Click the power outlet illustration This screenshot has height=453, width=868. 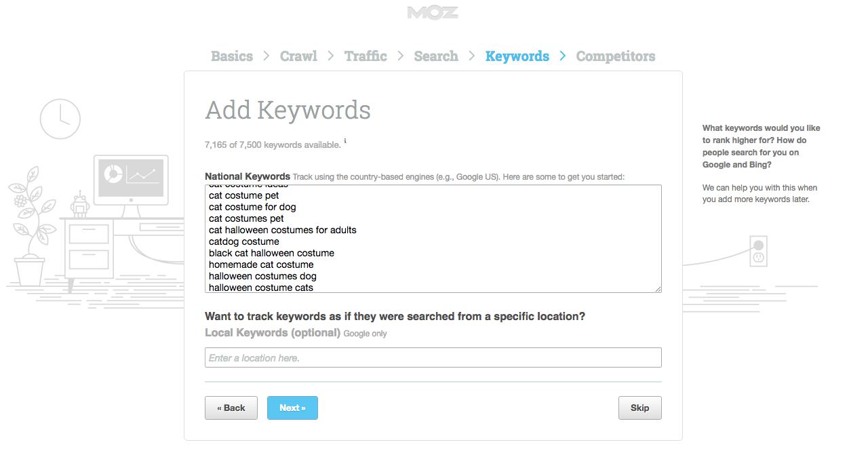[758, 251]
